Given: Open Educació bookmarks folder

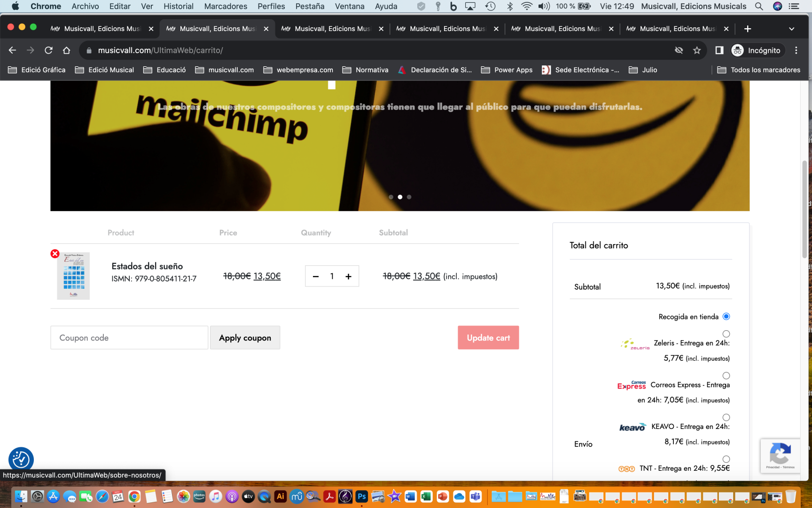Looking at the screenshot, I should [x=164, y=70].
